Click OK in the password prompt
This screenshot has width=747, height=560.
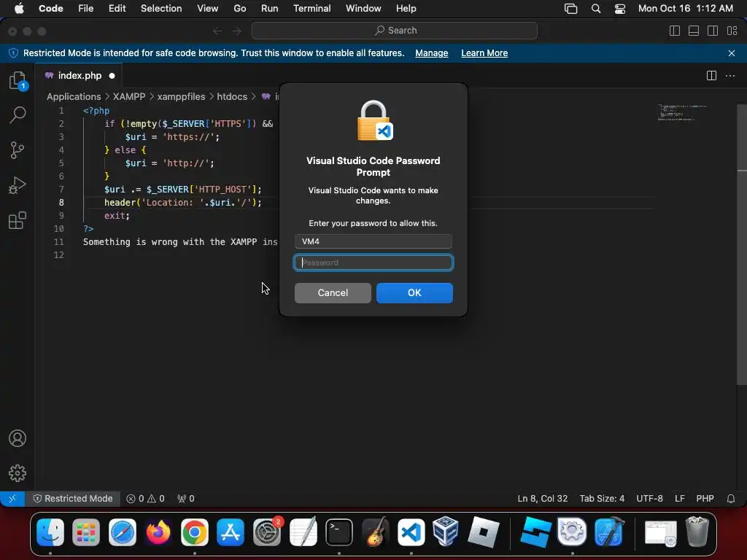click(414, 293)
